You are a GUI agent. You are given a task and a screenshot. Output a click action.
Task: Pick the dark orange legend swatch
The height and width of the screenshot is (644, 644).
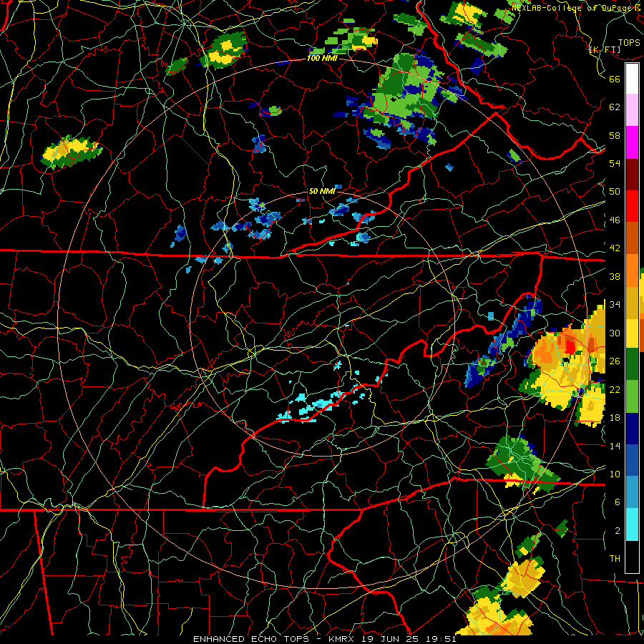coord(632,238)
